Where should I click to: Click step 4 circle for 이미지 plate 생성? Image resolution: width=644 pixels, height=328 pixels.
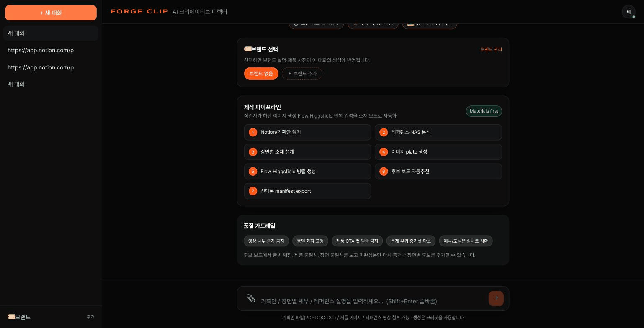pos(384,152)
